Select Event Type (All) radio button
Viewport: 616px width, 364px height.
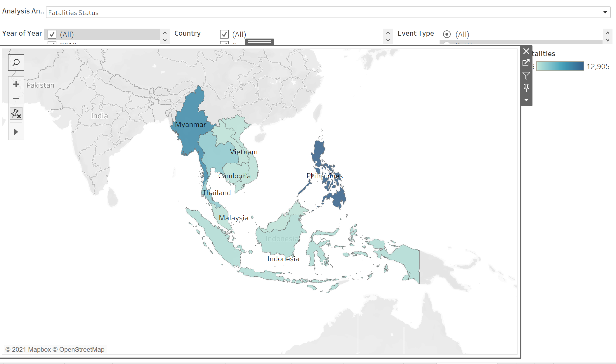(447, 34)
